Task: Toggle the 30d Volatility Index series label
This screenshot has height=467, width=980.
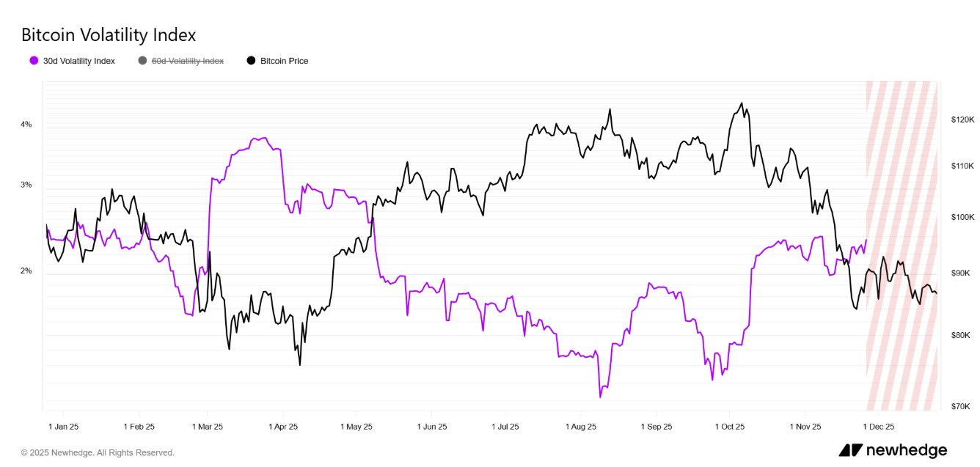Action: tap(78, 61)
